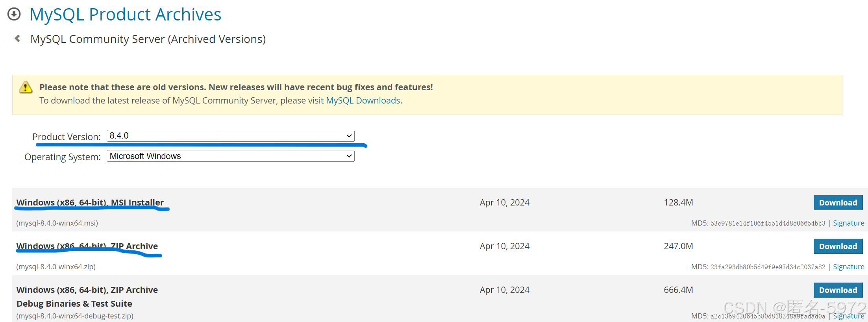
Task: Download the Windows MSI Installer package
Action: [838, 202]
